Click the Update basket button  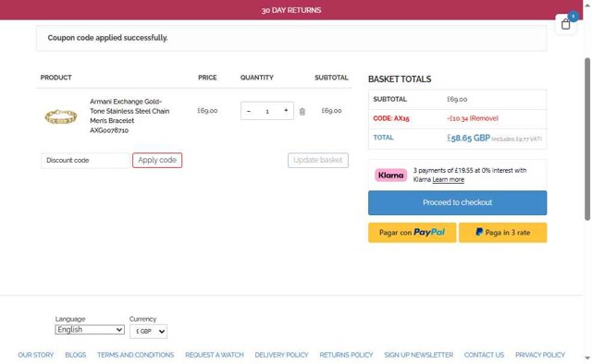(x=318, y=161)
